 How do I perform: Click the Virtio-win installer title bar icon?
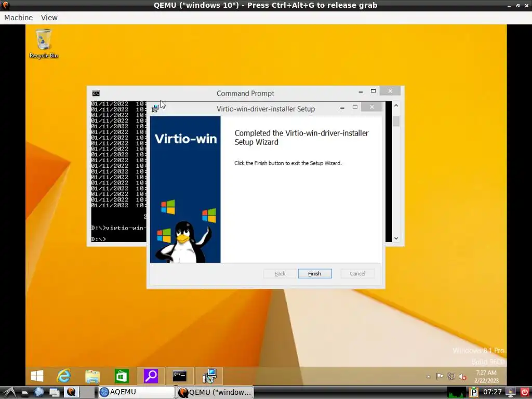[x=155, y=109]
